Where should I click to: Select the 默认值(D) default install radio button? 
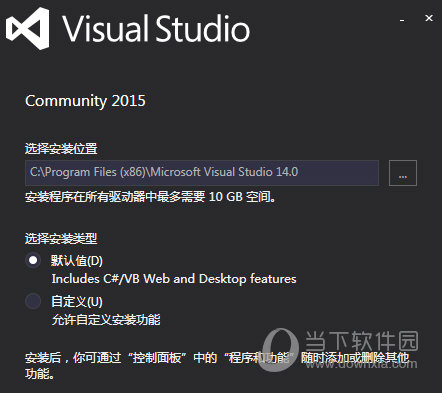click(x=33, y=260)
